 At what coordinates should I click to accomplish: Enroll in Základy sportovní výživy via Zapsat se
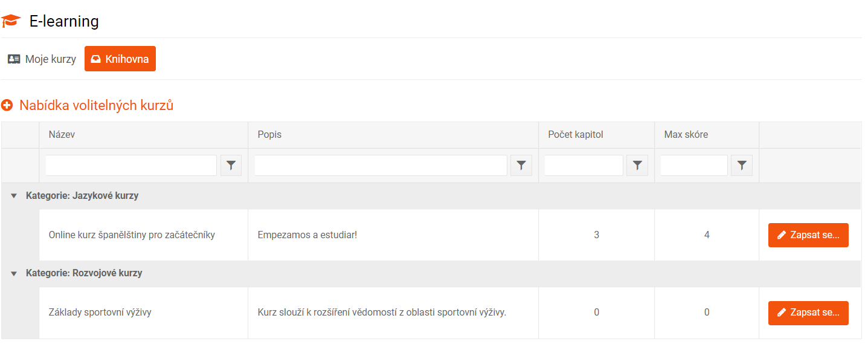coord(808,313)
